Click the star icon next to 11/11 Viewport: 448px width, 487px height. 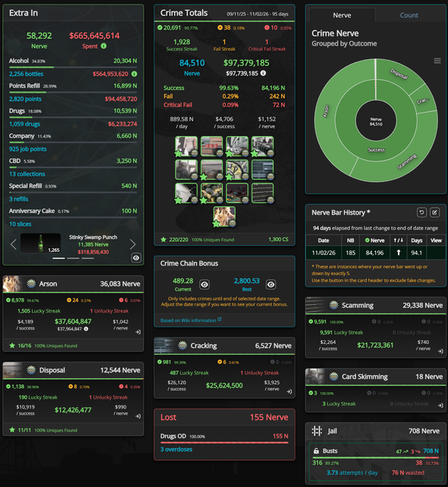[x=12, y=430]
